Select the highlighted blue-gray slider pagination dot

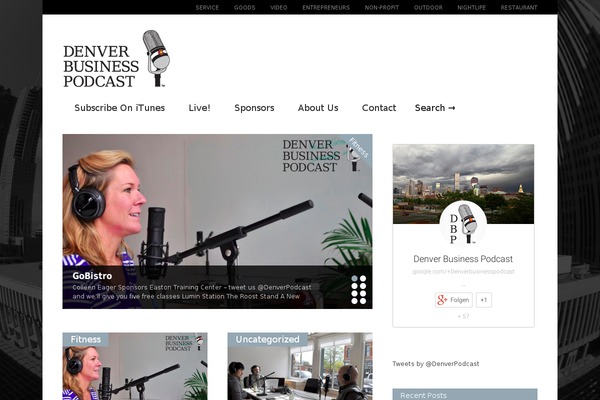tap(354, 279)
